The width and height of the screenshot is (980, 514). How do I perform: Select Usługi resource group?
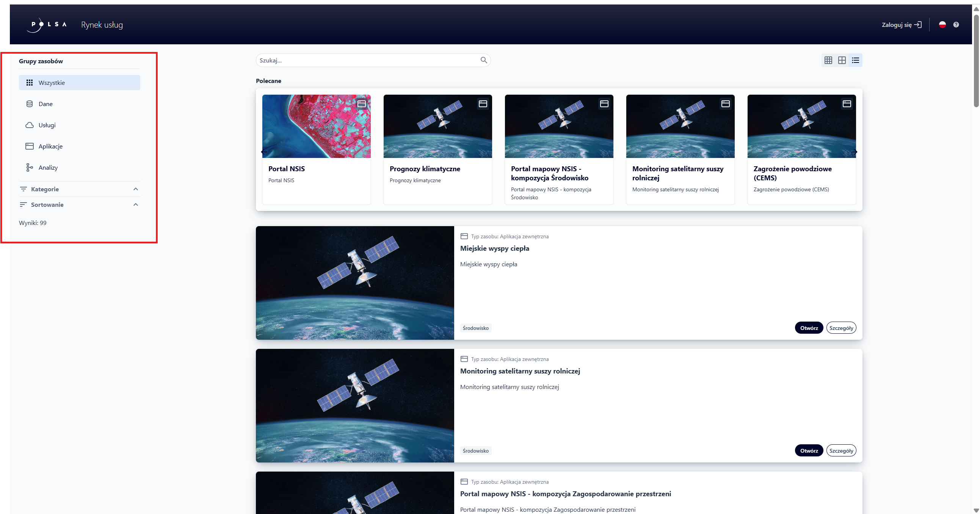pyautogui.click(x=47, y=125)
